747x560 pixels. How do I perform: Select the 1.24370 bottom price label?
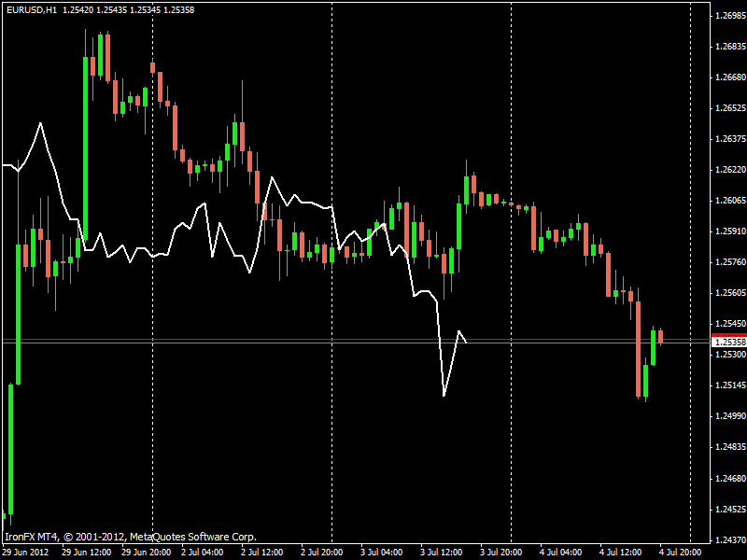[x=728, y=539]
